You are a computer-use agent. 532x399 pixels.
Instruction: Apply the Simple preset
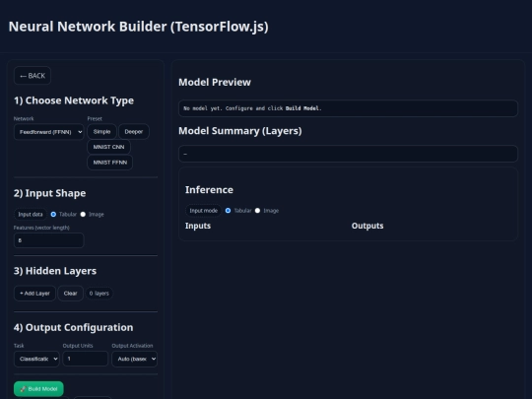[x=101, y=131]
